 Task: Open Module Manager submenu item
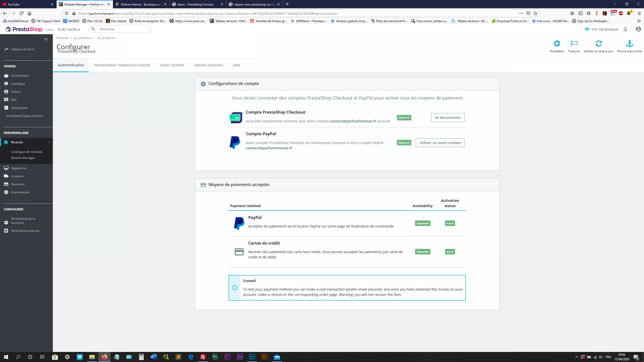(x=23, y=158)
